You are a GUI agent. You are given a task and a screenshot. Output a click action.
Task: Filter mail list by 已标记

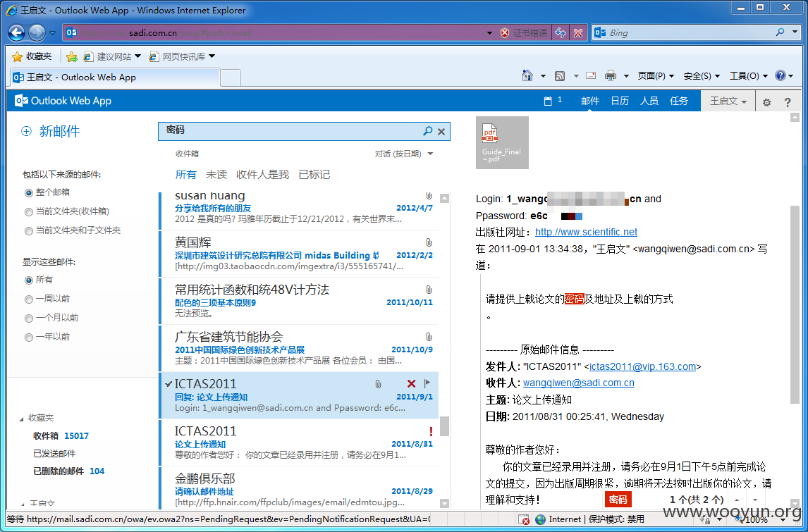coord(314,175)
